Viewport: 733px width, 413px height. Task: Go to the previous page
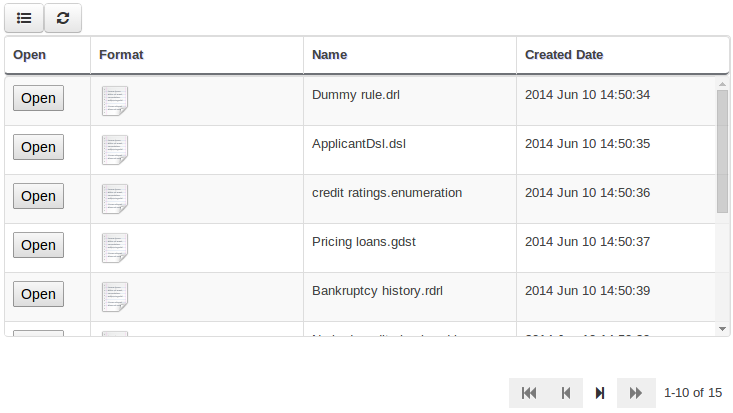point(565,393)
